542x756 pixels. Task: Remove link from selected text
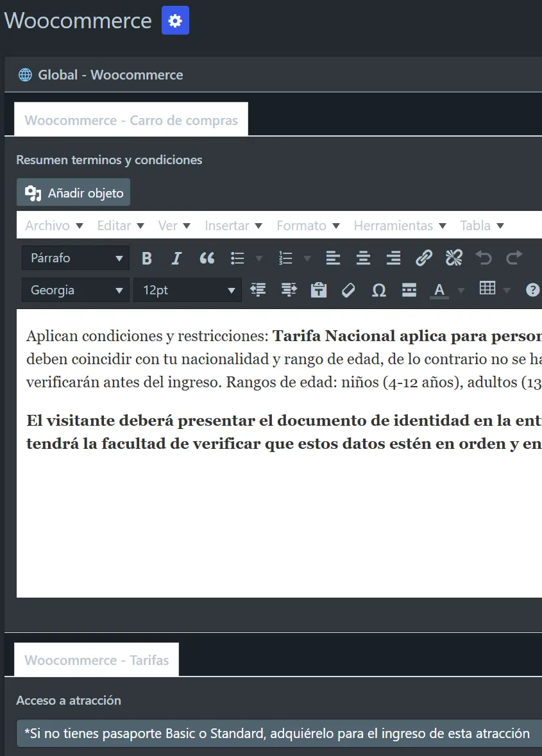tap(453, 258)
